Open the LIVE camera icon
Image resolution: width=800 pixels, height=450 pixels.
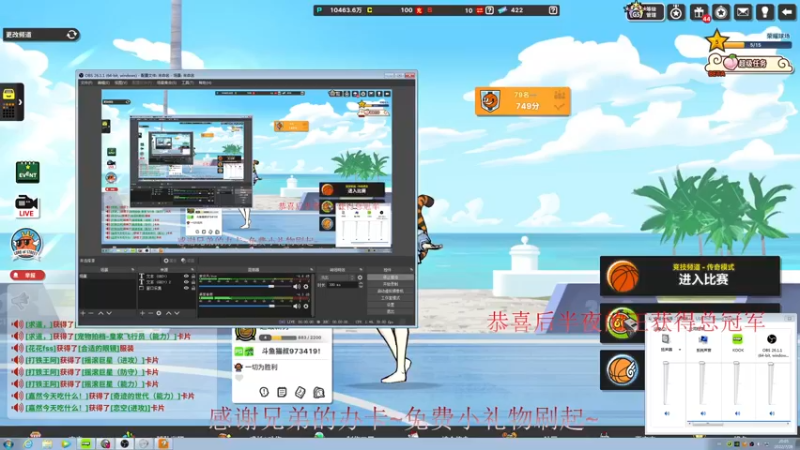pyautogui.click(x=27, y=206)
